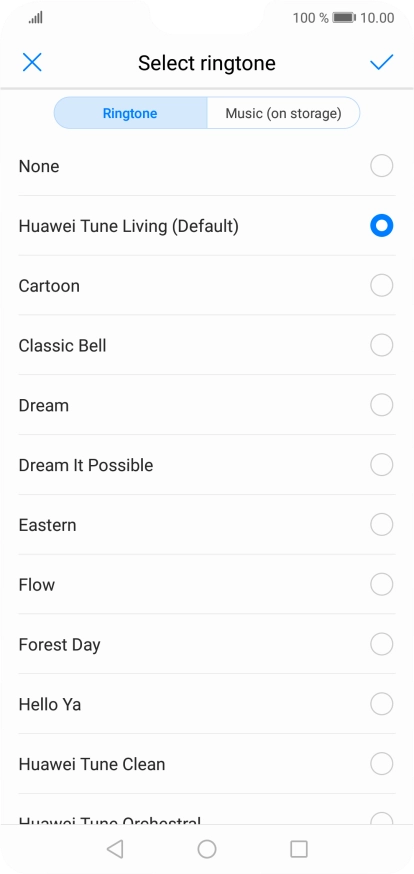The width and height of the screenshot is (414, 874).
Task: Choose the Huawei Tune Clean ringtone
Action: click(207, 764)
